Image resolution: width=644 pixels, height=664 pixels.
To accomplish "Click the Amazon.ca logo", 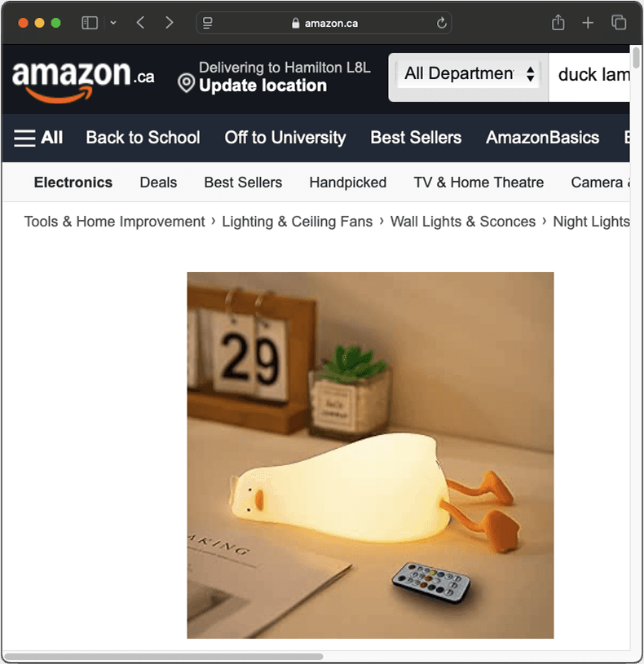I will [x=83, y=81].
